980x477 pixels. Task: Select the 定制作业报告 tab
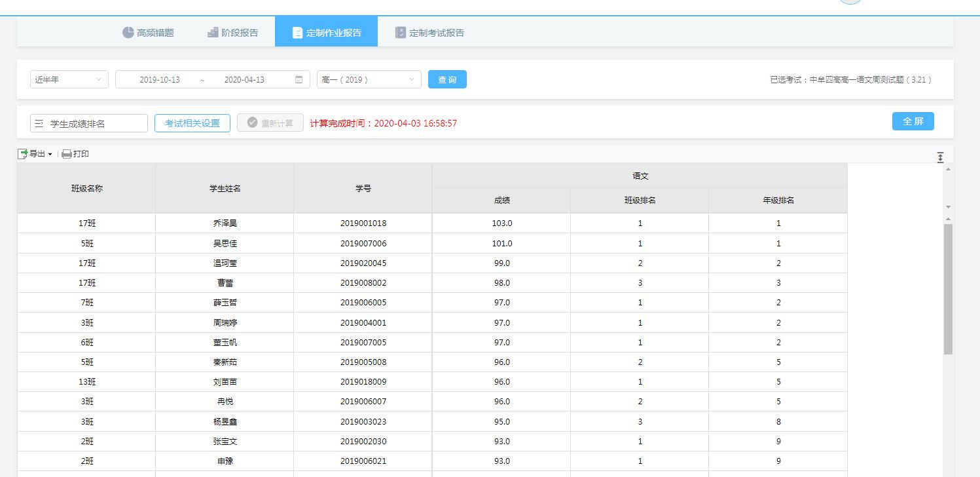(x=326, y=33)
